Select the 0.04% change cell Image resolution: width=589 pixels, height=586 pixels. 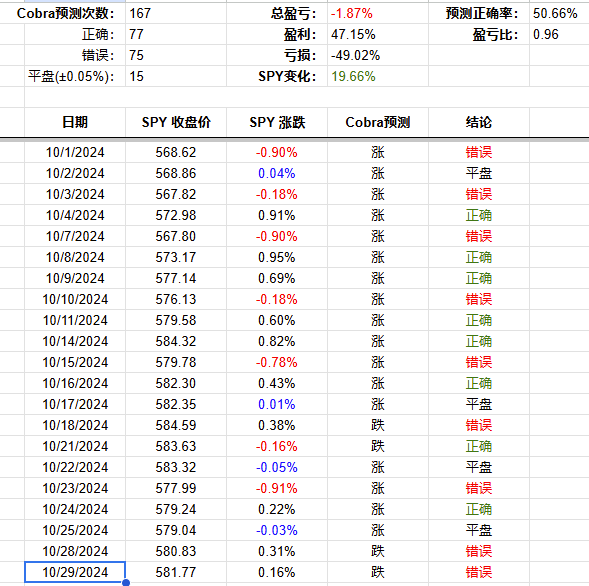point(277,174)
